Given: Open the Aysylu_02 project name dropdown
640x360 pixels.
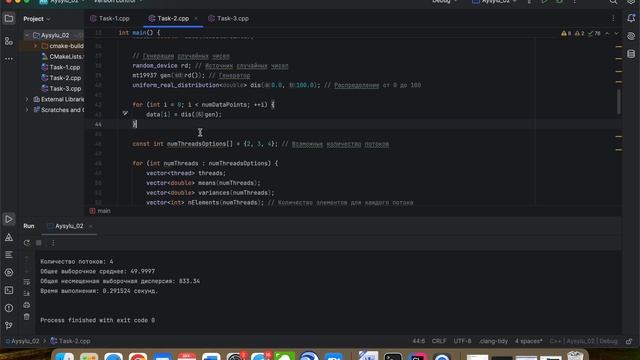Looking at the screenshot, I should 62,2.
